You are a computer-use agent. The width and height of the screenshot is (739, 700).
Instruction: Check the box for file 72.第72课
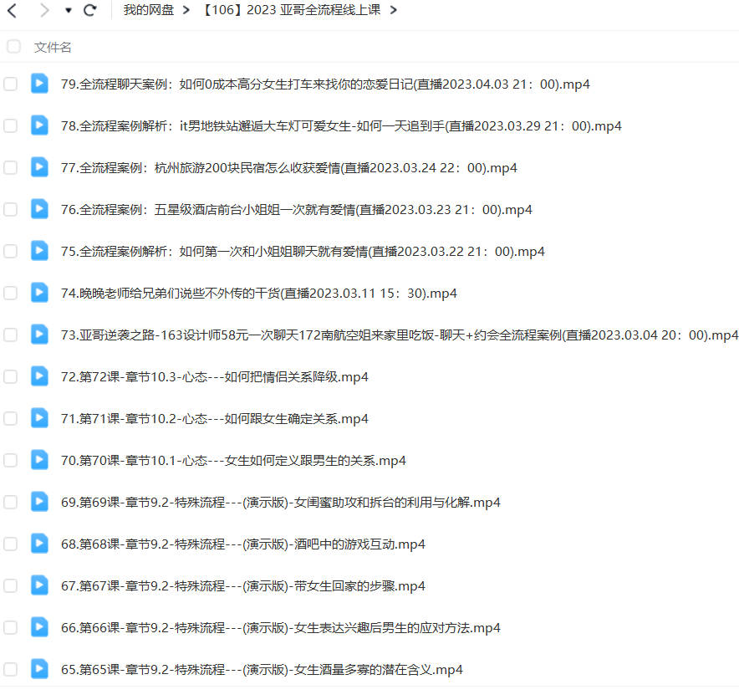[10, 376]
